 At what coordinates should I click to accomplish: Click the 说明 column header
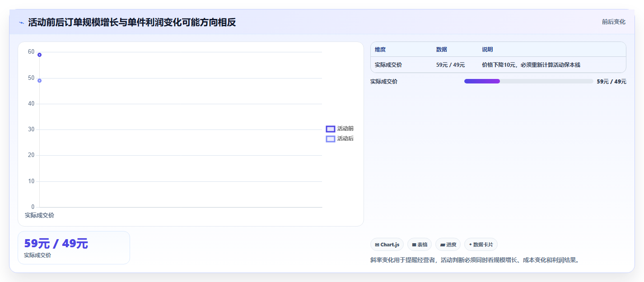pos(488,50)
